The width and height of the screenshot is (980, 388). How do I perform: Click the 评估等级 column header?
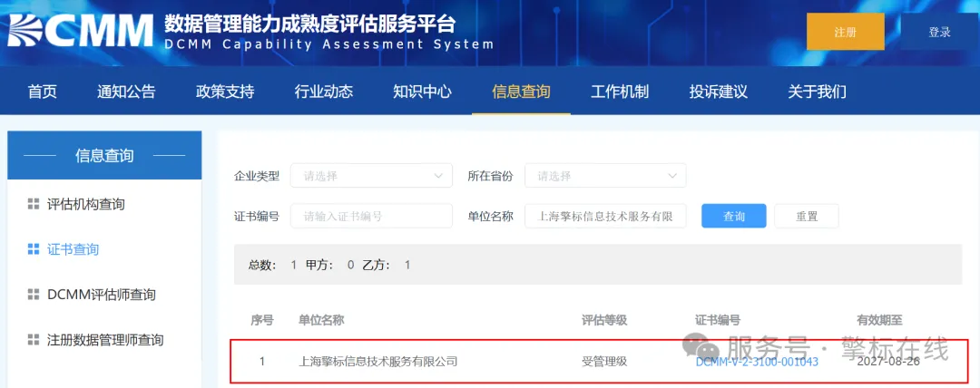click(604, 321)
